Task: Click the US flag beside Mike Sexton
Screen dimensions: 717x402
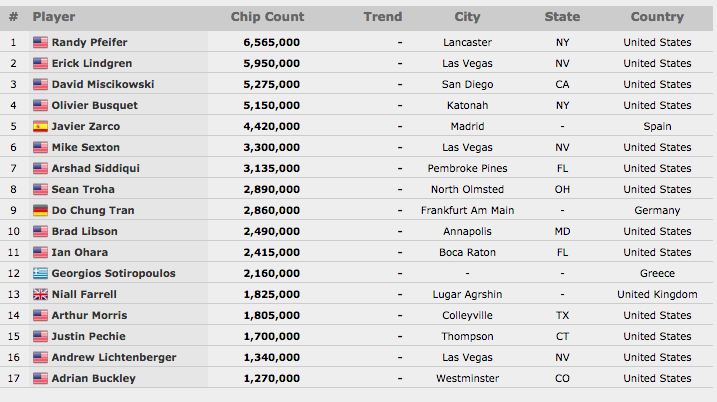Action: coord(40,147)
